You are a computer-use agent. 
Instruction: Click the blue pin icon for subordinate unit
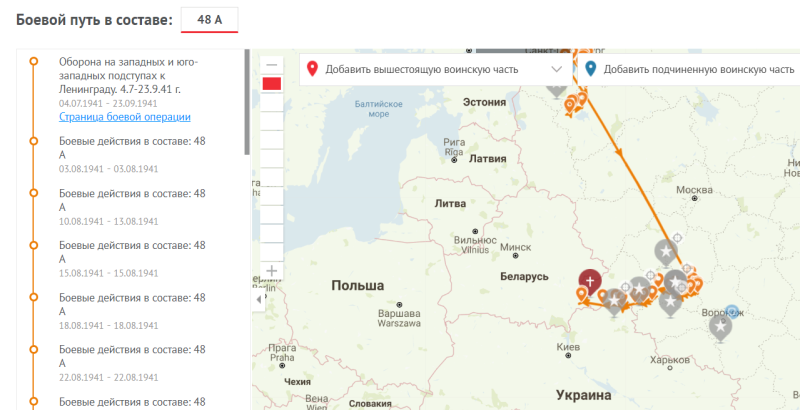pos(590,69)
